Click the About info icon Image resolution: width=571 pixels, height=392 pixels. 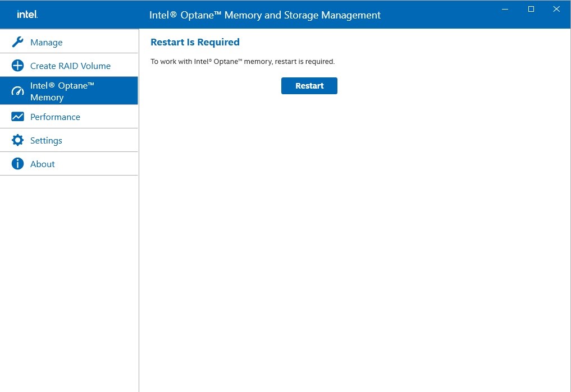17,164
